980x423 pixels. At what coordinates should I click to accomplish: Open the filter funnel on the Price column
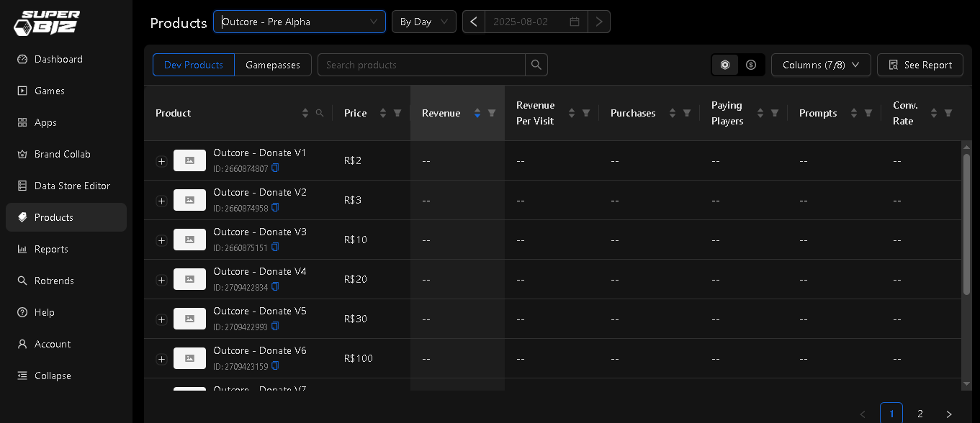tap(397, 113)
